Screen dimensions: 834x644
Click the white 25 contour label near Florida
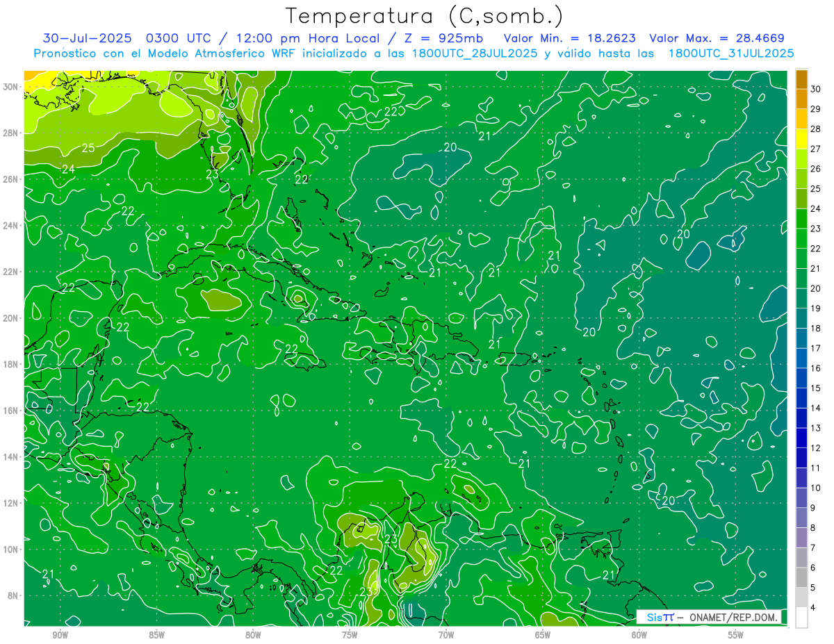tap(88, 148)
